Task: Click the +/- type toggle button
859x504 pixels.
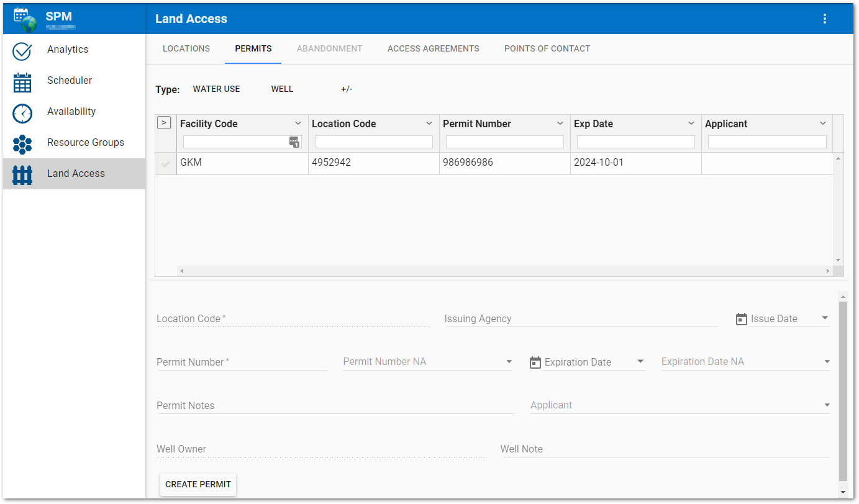Action: point(347,89)
